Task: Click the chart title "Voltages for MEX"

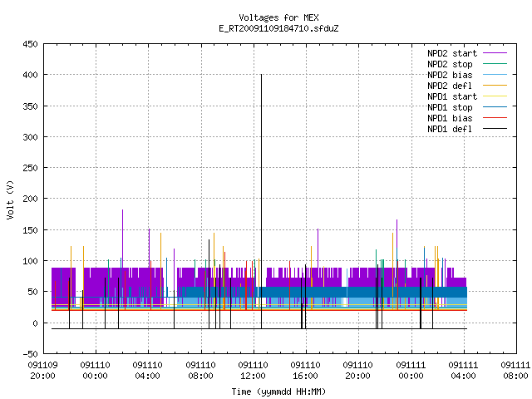Action: pos(278,17)
